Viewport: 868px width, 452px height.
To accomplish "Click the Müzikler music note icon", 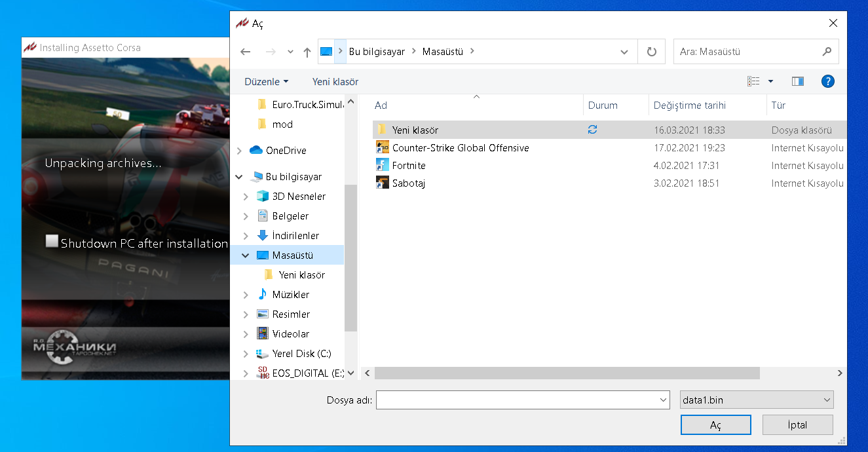I will (x=263, y=294).
